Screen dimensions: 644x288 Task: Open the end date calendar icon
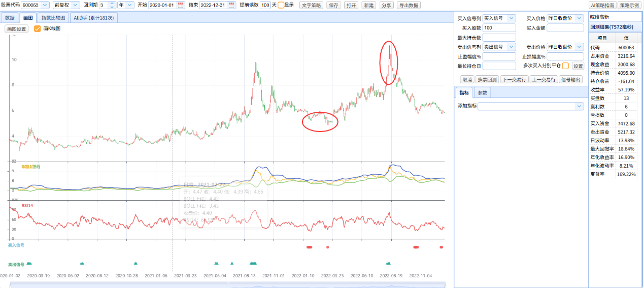(231, 5)
